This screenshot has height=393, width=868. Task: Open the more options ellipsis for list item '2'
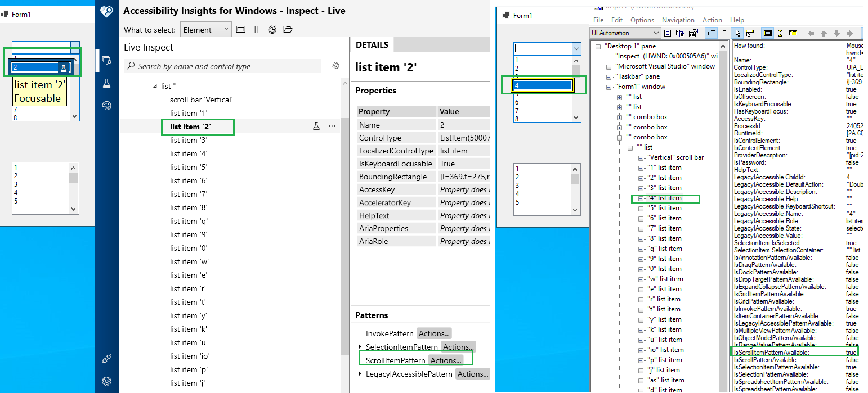point(332,127)
